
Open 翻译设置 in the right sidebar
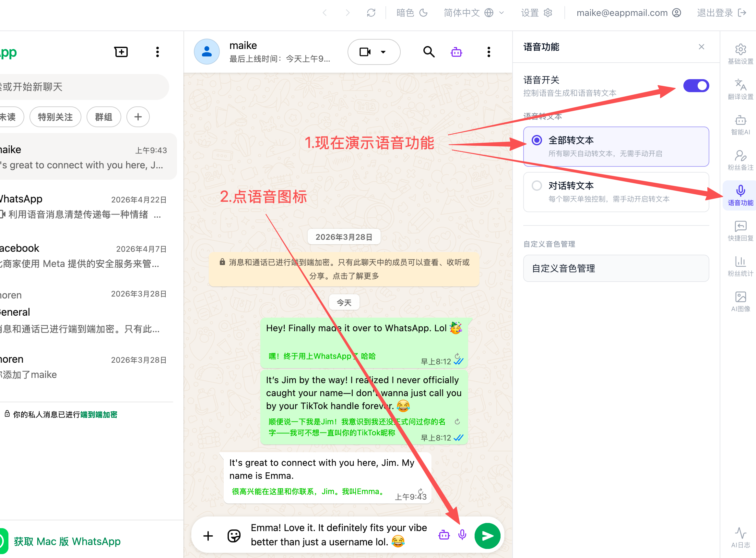pos(740,90)
